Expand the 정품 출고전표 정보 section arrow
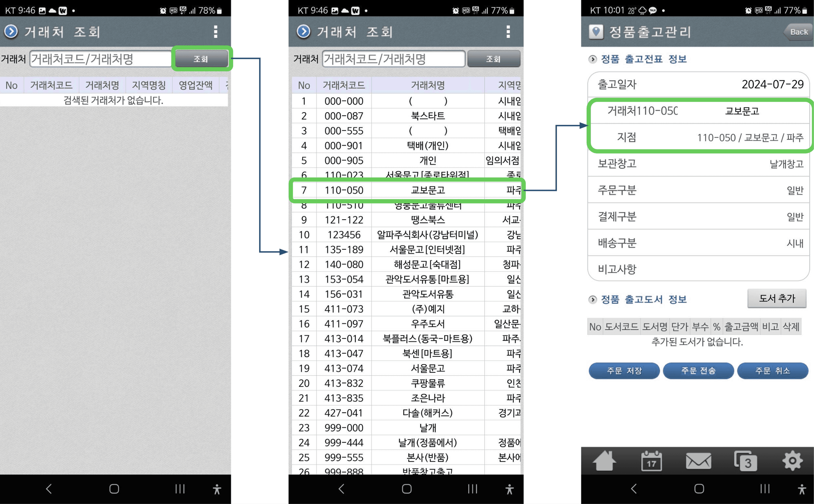The image size is (814, 504). point(592,59)
